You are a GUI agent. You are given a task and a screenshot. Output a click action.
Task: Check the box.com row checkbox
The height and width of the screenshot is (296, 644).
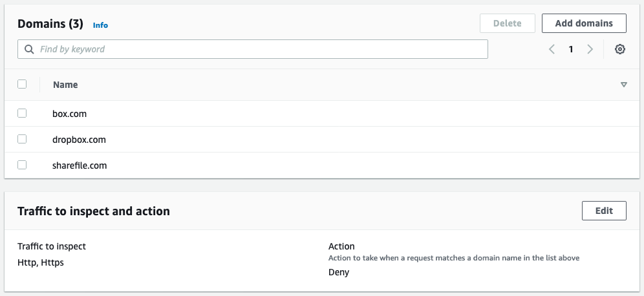click(x=22, y=113)
